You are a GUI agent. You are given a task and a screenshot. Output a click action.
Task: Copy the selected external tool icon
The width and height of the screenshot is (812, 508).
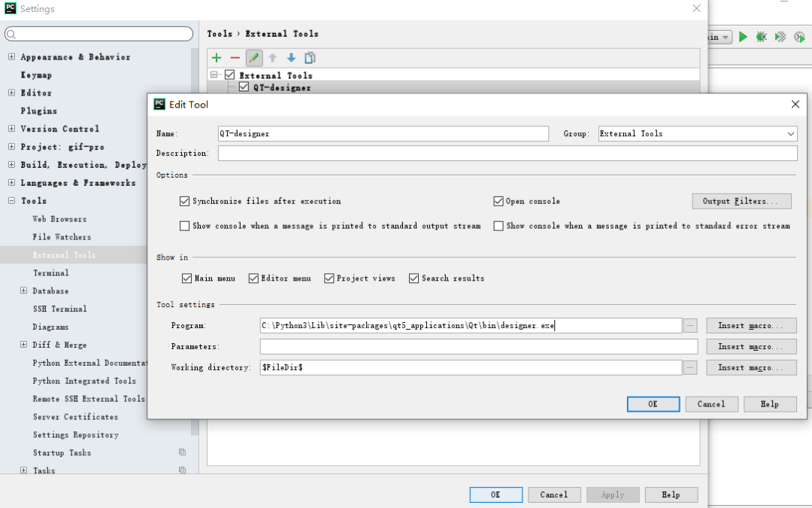pyautogui.click(x=310, y=58)
